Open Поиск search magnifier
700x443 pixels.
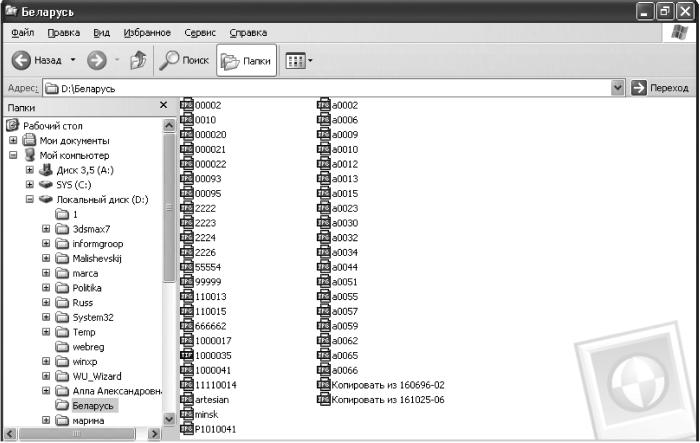(169, 60)
